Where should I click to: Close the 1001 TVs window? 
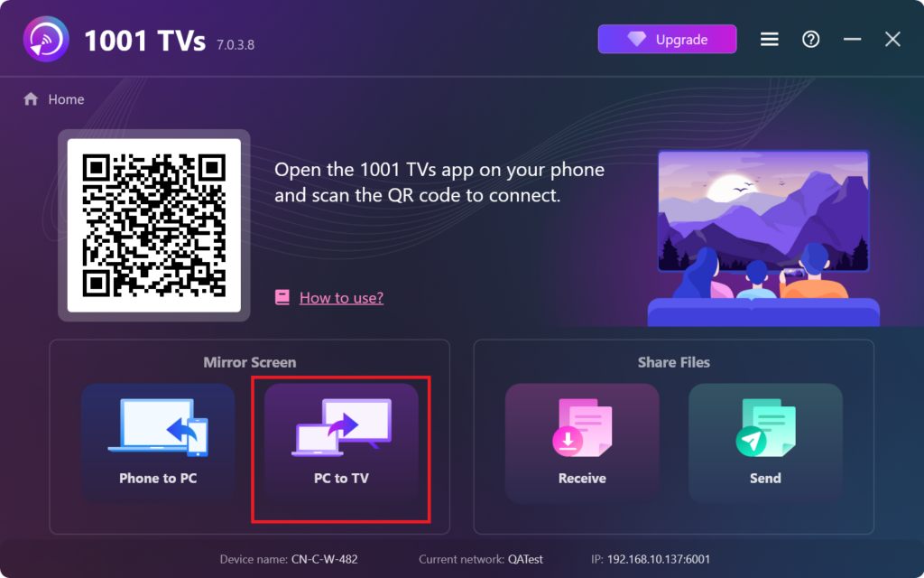(x=892, y=40)
